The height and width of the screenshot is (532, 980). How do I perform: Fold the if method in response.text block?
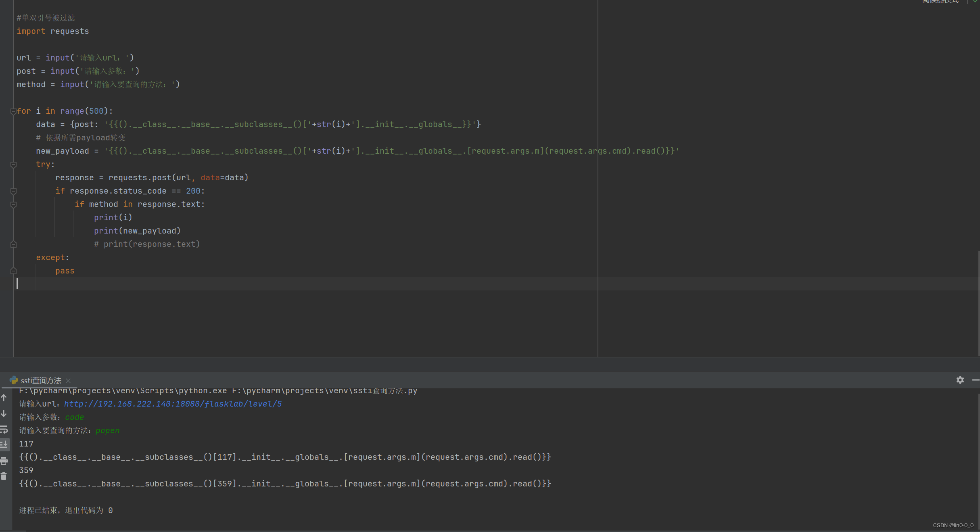pyautogui.click(x=13, y=204)
